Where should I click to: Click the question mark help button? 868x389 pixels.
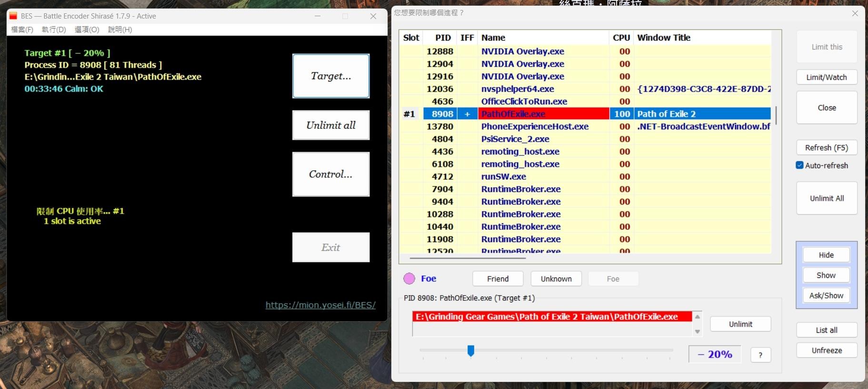coord(760,355)
